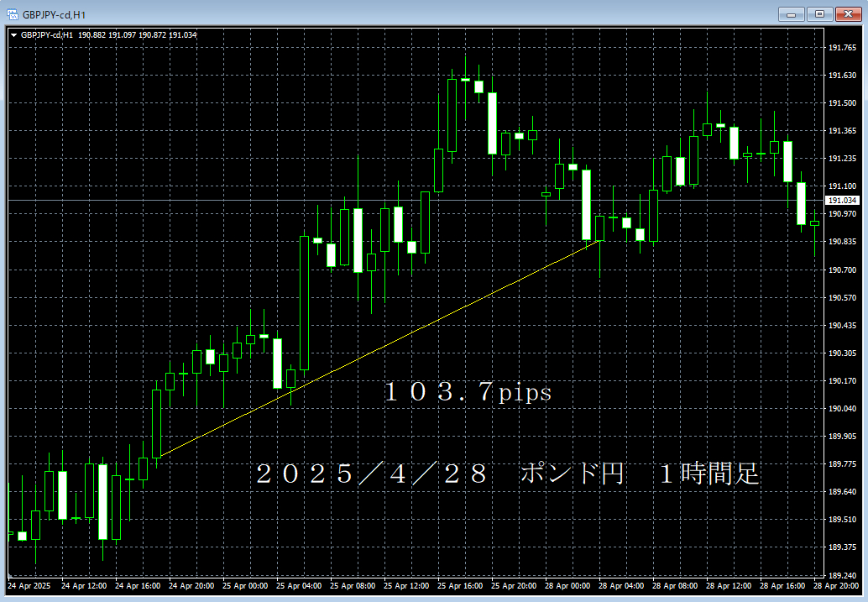Image resolution: width=868 pixels, height=602 pixels.
Task: Click the 189.905 price scale value
Action: (842, 436)
